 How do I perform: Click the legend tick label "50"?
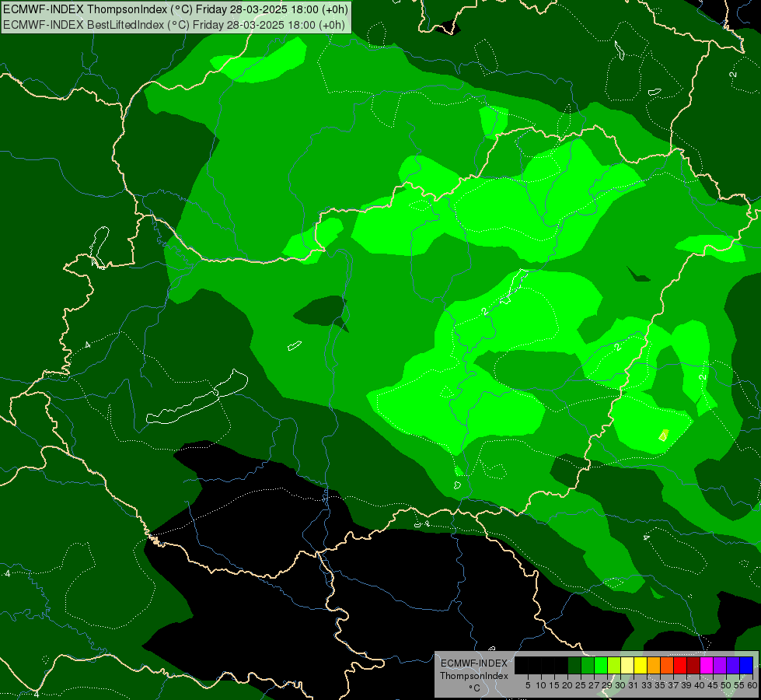click(726, 685)
